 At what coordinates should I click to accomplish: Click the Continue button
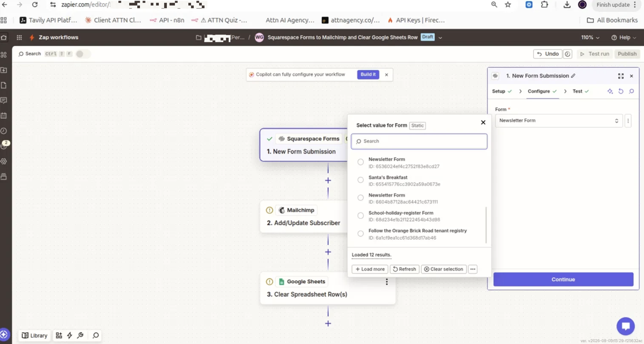[563, 279]
